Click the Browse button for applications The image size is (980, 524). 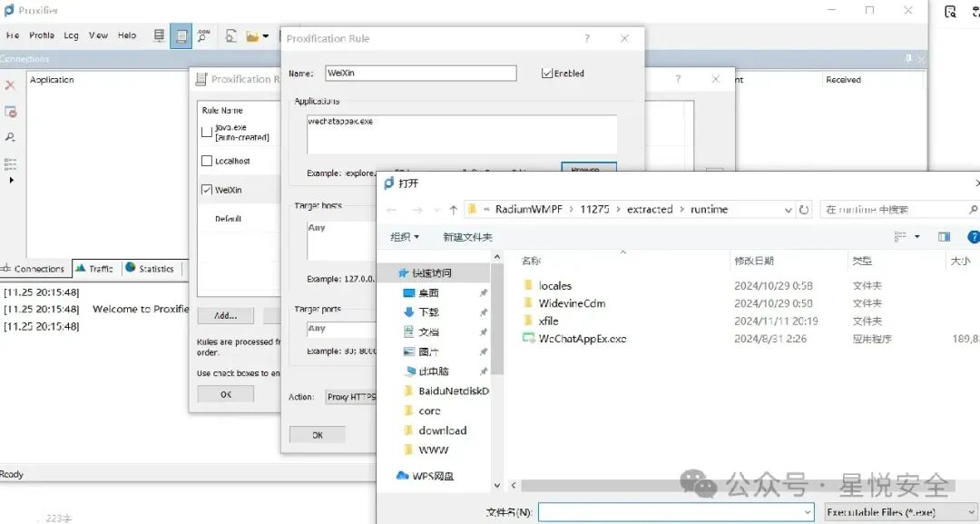pos(589,167)
